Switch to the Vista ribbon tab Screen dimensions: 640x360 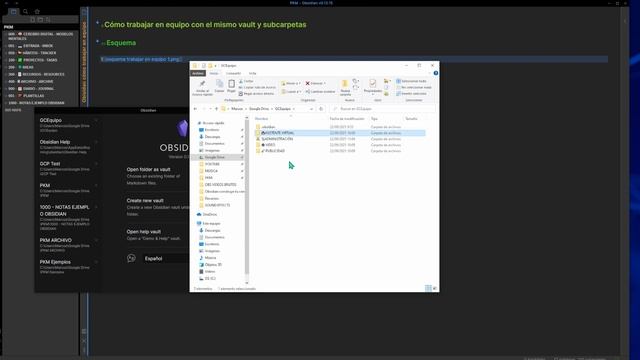253,73
